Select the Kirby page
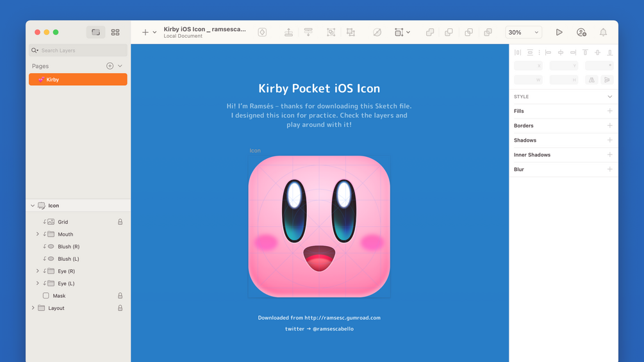 78,79
